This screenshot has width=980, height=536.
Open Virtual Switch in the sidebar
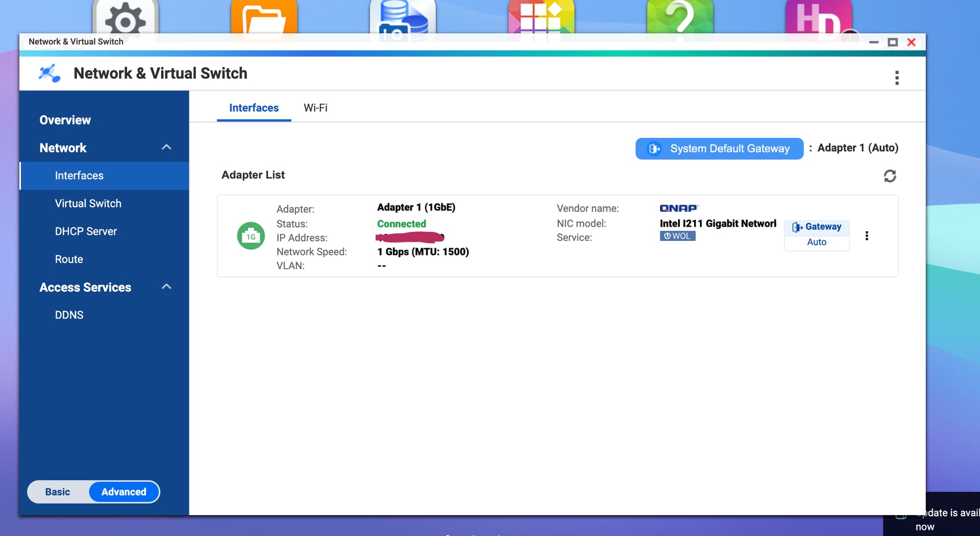point(104,203)
